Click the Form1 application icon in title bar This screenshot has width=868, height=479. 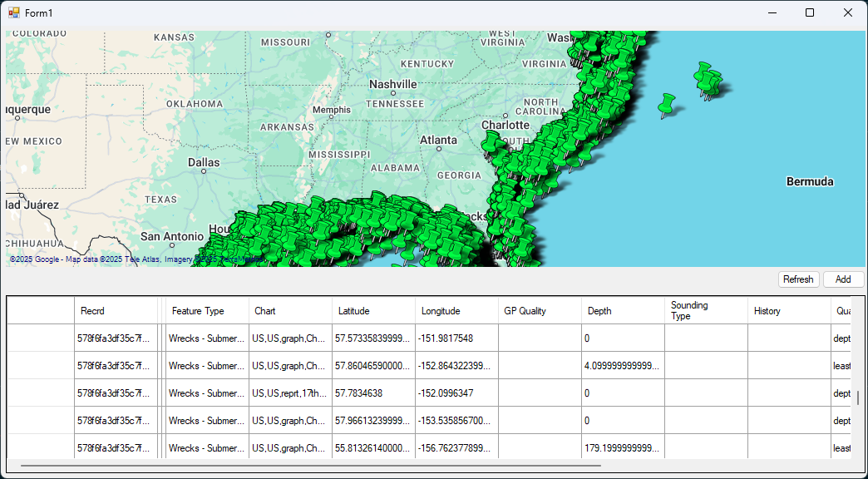13,12
